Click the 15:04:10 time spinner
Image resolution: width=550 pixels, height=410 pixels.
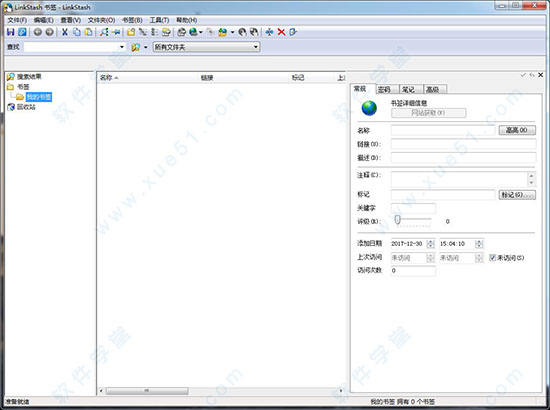[479, 244]
